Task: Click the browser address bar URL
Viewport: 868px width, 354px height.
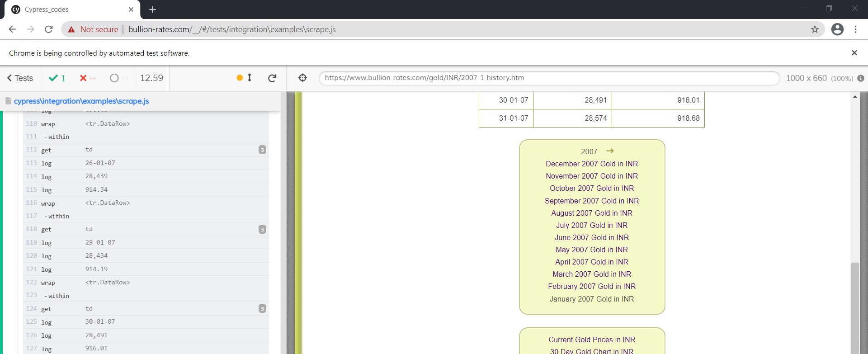Action: pos(232,29)
